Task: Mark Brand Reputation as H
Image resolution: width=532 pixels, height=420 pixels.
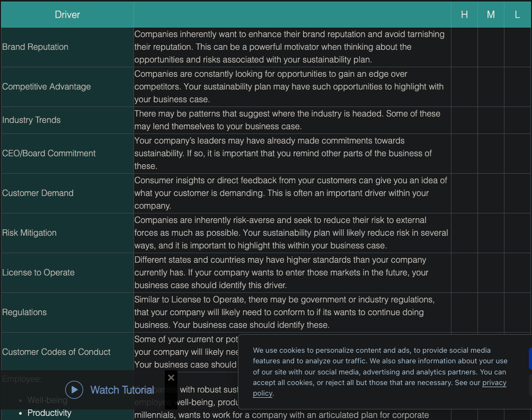Action: 464,47
